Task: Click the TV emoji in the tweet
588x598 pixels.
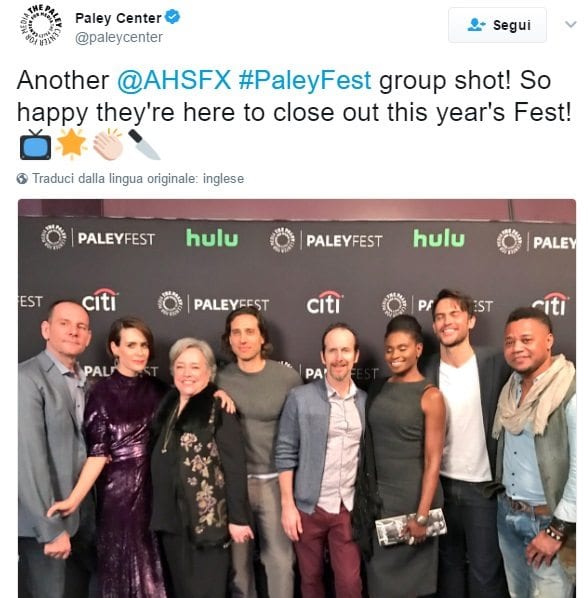Action: click(x=35, y=145)
